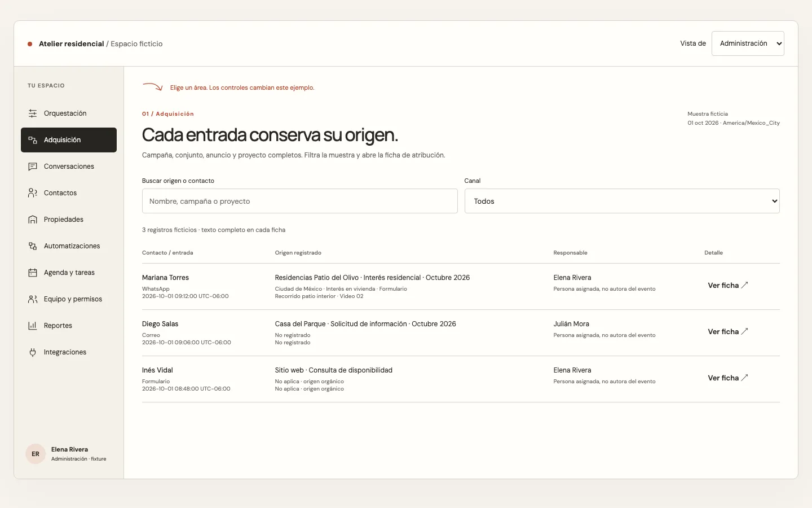Click the ER avatar for Elena Rivera
The height and width of the screenshot is (508, 812).
coord(36,454)
